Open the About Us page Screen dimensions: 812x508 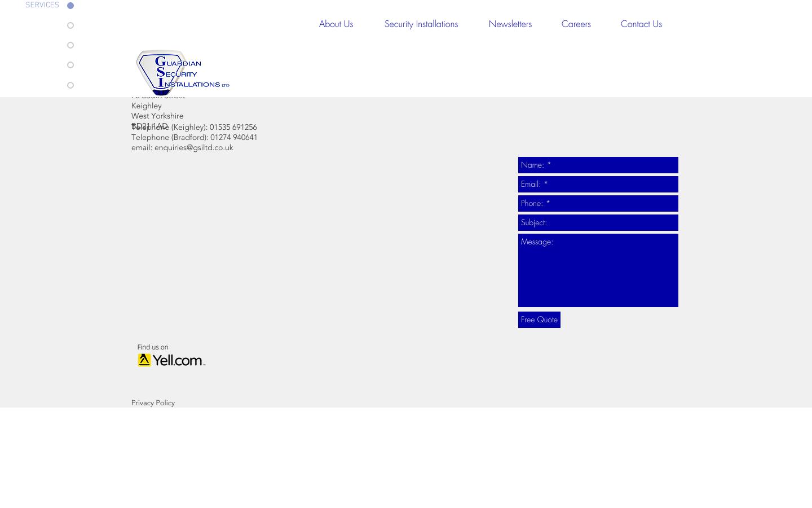pyautogui.click(x=336, y=24)
